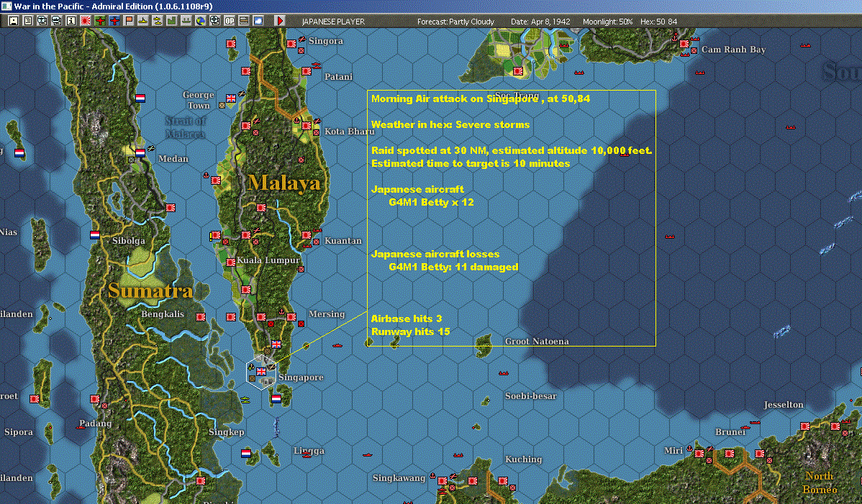Click the application icon in title bar
862x504 pixels.
pos(6,6)
